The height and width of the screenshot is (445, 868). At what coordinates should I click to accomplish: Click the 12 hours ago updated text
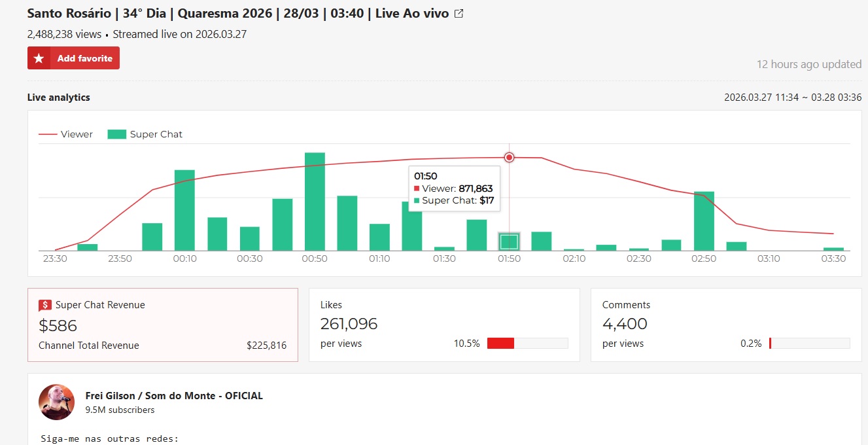pyautogui.click(x=809, y=64)
